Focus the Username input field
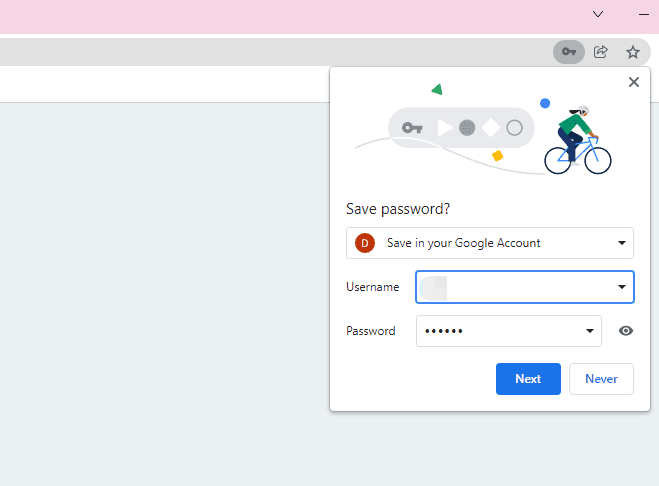 pos(525,287)
